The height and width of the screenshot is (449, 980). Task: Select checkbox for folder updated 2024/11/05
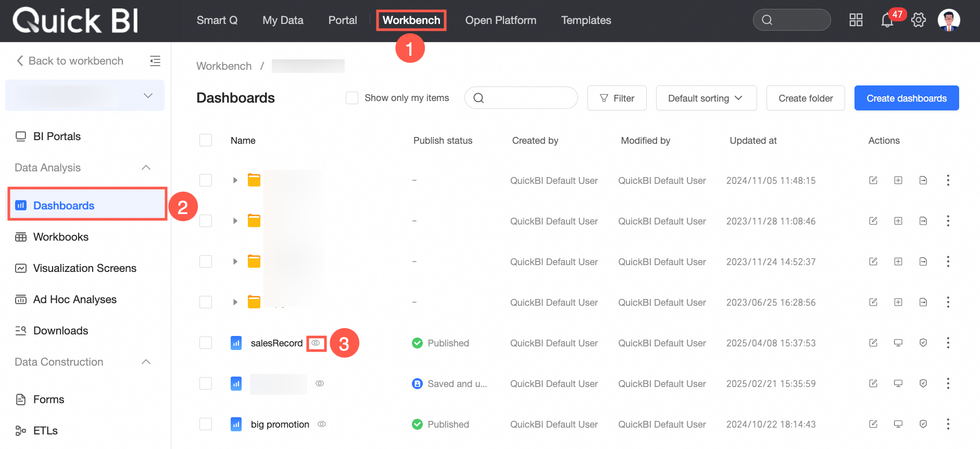[206, 180]
